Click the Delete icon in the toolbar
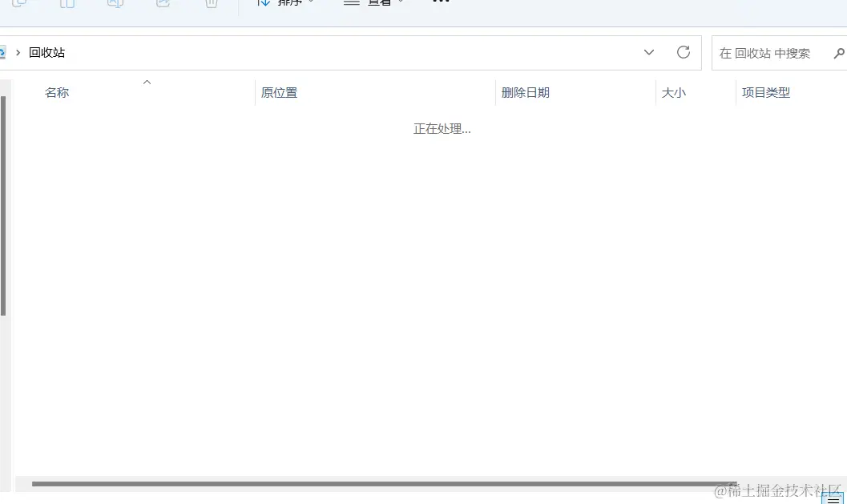Image resolution: width=847 pixels, height=504 pixels. click(x=212, y=4)
